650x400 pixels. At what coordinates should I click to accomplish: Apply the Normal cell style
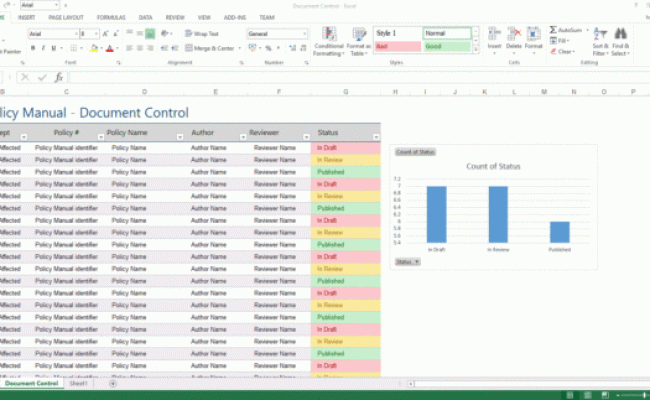447,34
